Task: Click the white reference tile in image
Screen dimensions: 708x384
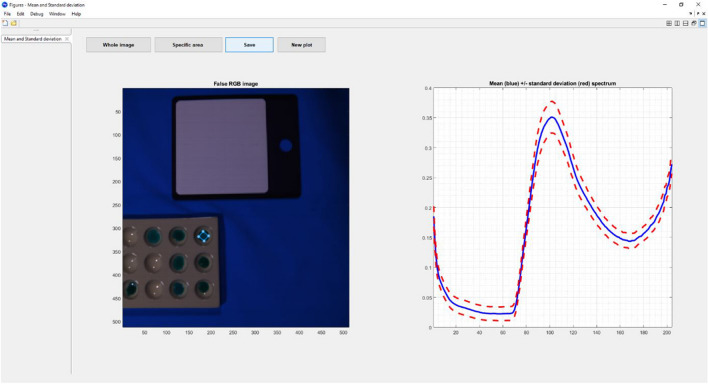Action: tap(221, 147)
